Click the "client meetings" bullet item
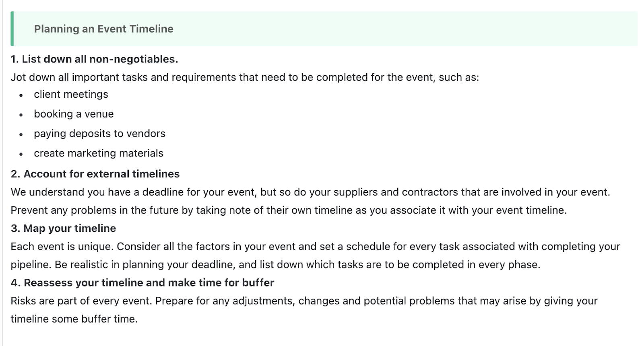Screen dimensions: 644x346 point(71,95)
